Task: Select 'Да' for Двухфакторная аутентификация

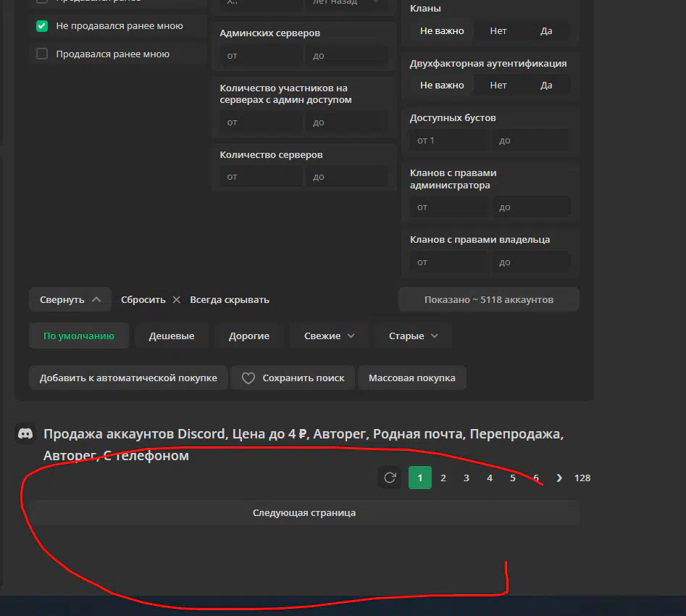Action: (546, 86)
